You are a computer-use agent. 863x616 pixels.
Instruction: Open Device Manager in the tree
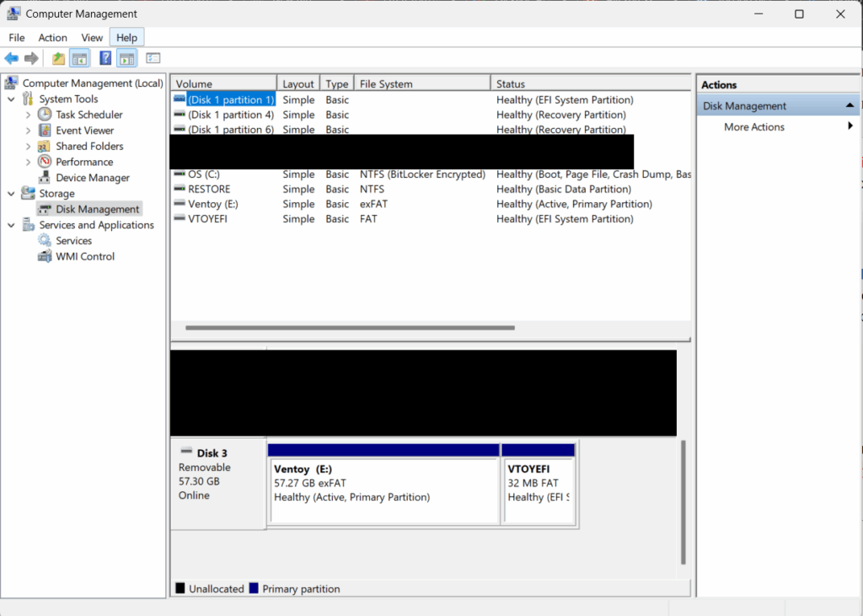coord(92,178)
